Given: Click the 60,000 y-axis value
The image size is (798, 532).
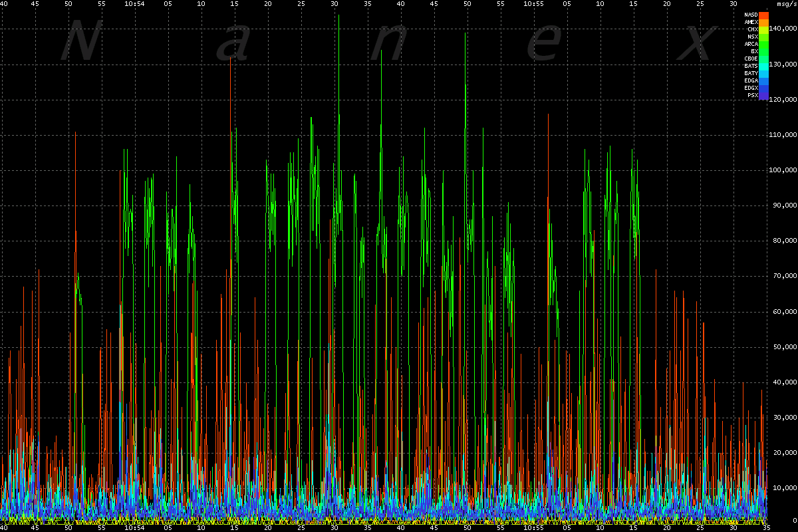Looking at the screenshot, I should click(x=786, y=311).
